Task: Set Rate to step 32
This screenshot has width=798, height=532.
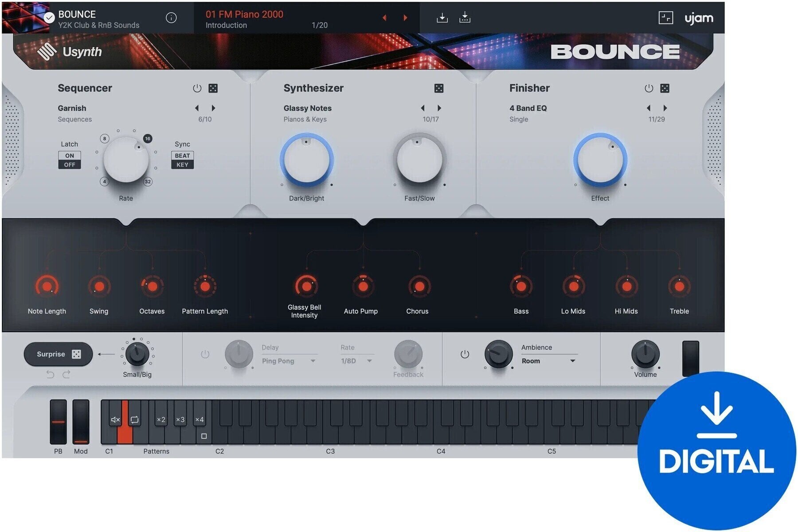Action: (x=148, y=182)
